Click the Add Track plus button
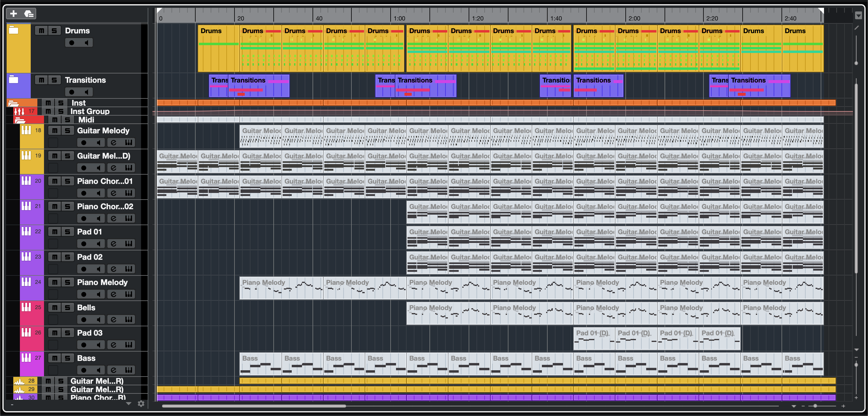This screenshot has width=868, height=416. [x=14, y=14]
